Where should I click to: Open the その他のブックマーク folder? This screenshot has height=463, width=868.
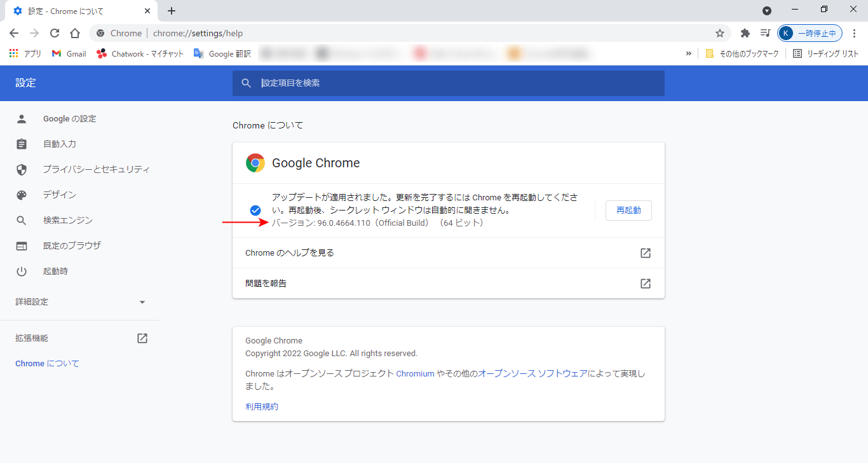(742, 53)
